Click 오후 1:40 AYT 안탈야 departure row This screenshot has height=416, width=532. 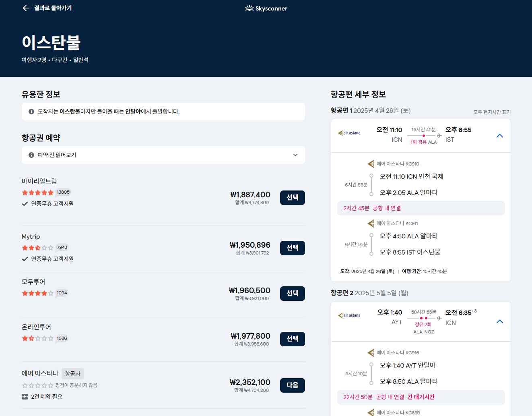[x=408, y=365]
